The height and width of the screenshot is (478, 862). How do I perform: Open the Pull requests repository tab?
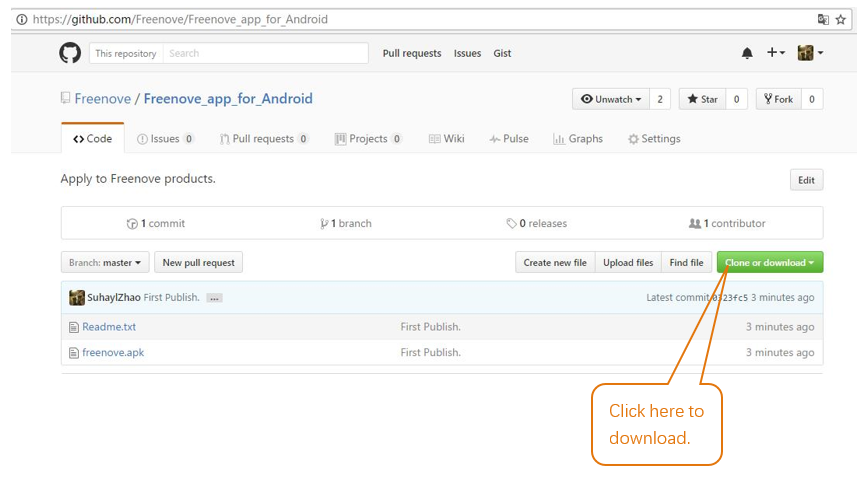coord(264,139)
